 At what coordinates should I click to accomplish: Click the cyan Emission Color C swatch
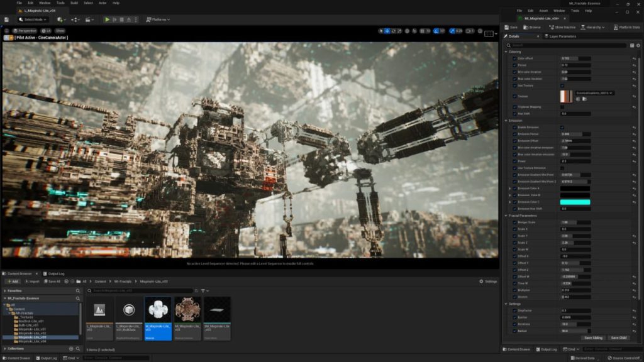[575, 202]
